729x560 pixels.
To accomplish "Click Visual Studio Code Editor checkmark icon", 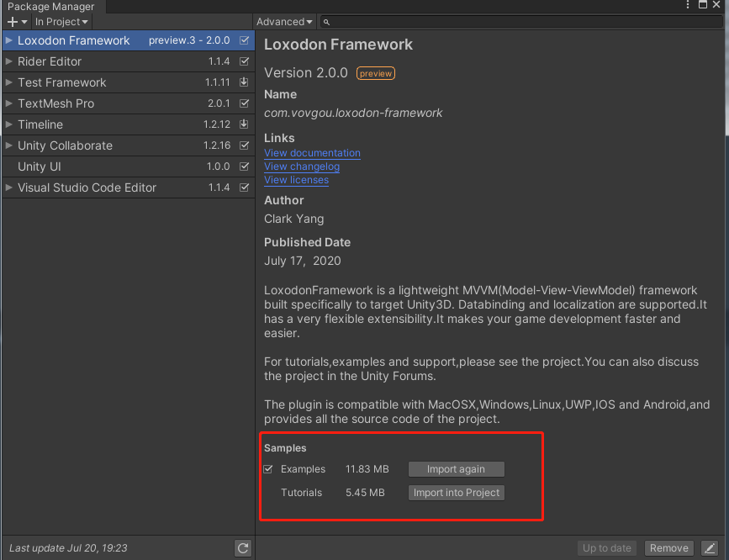I will (x=244, y=188).
